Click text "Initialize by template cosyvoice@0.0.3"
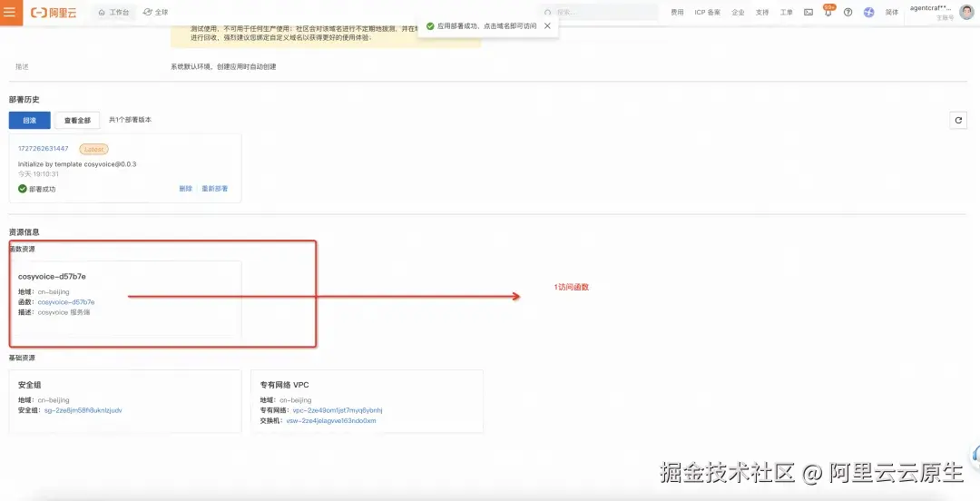Image resolution: width=980 pixels, height=501 pixels. [77, 164]
